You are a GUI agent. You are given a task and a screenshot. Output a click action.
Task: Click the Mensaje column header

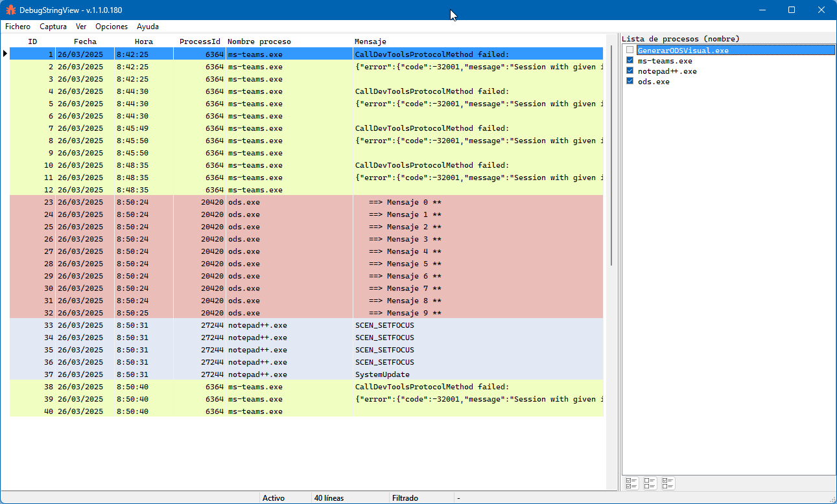coord(370,41)
